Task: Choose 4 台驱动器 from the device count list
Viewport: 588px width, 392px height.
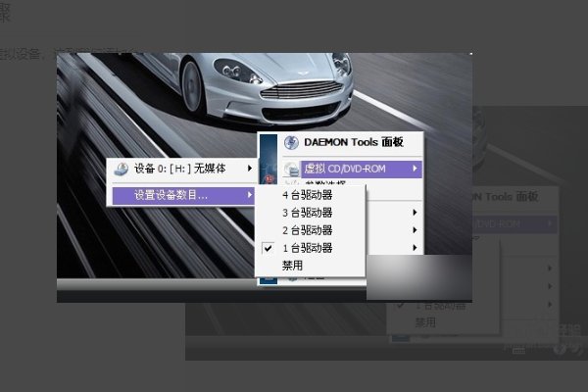Action: 310,195
